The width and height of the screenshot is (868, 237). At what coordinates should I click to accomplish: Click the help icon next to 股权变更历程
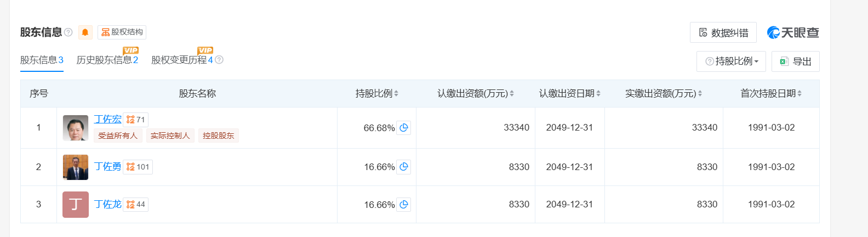coord(219,60)
